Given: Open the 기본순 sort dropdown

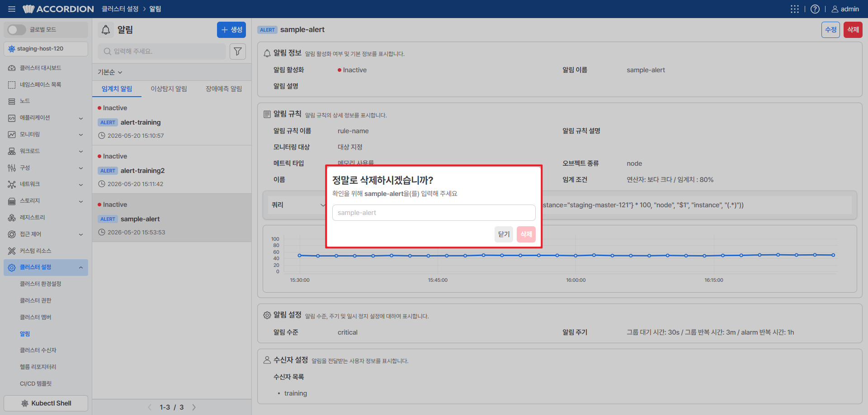Looking at the screenshot, I should point(110,72).
